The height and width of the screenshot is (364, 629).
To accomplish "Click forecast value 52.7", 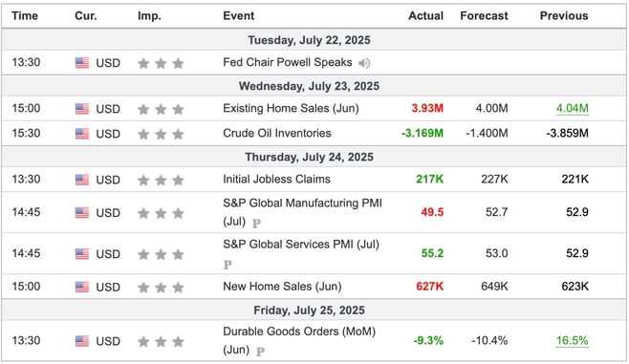I will pyautogui.click(x=497, y=212).
